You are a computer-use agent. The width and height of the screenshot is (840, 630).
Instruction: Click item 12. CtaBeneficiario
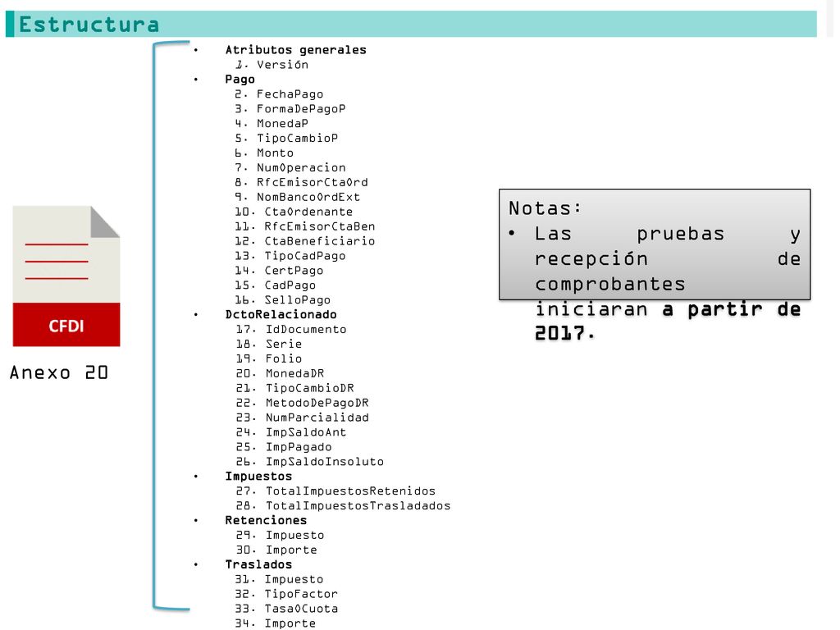(305, 241)
